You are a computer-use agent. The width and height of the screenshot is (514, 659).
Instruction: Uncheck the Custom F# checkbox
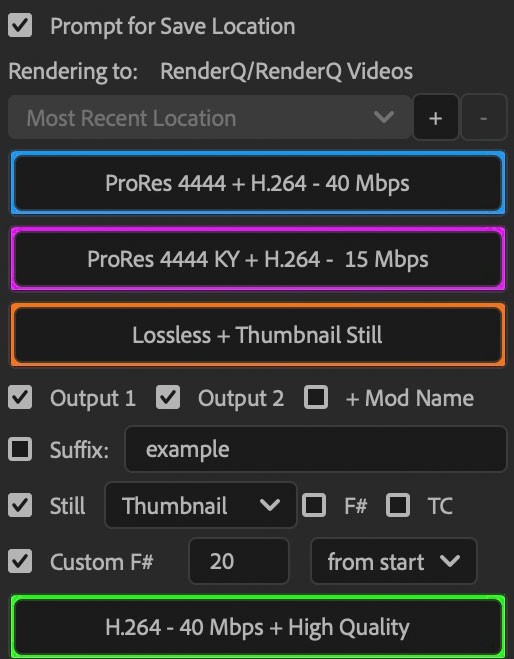coord(20,561)
